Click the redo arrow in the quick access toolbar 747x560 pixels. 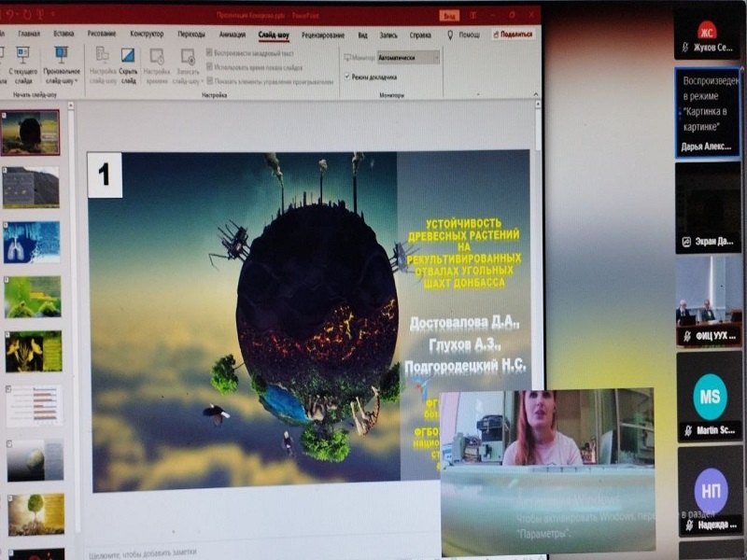[27, 15]
